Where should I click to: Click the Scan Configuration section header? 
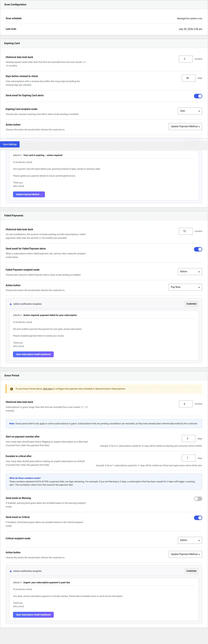(104, 5)
